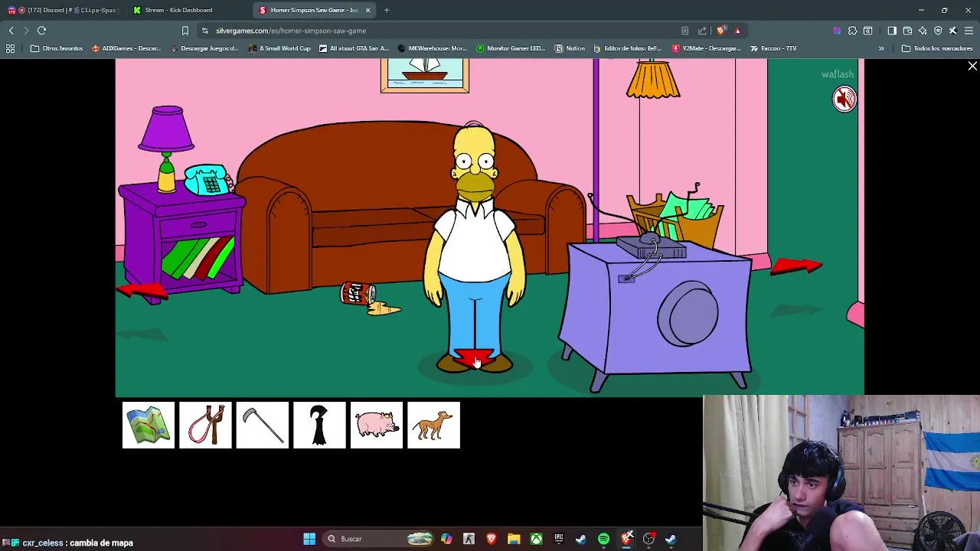
Task: Open Monitor Gamer LED bookmark
Action: [511, 48]
